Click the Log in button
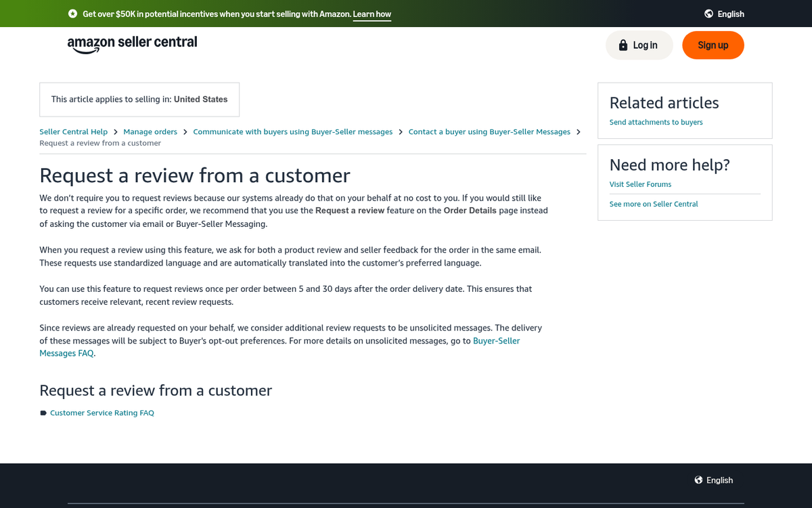Viewport: 812px width, 508px height. 639,45
